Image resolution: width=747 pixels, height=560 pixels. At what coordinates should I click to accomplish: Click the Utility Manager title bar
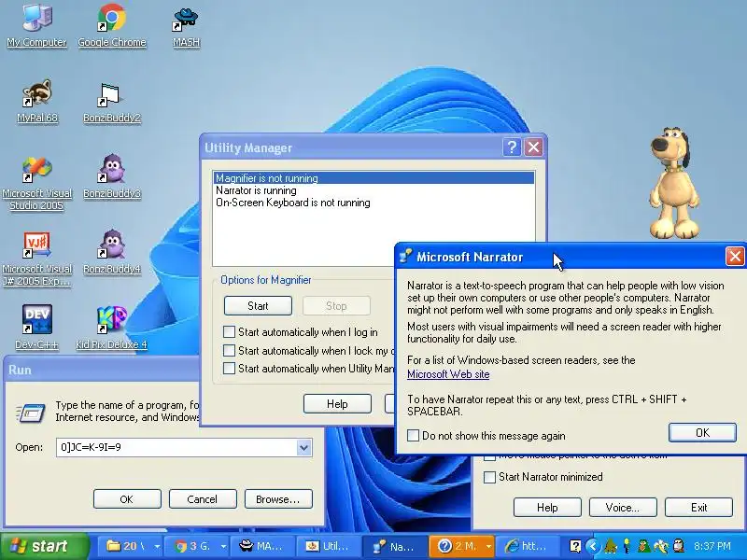[x=373, y=147]
